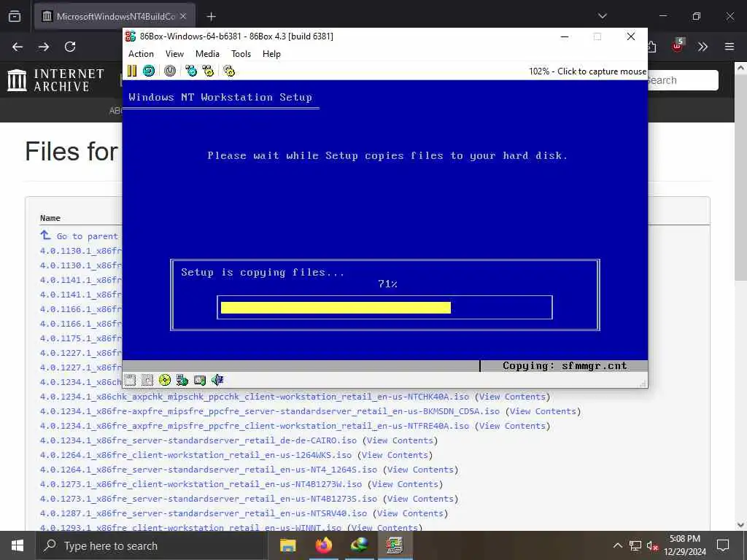Open the Help menu in 86Box
This screenshot has height=560, width=747.
[271, 54]
